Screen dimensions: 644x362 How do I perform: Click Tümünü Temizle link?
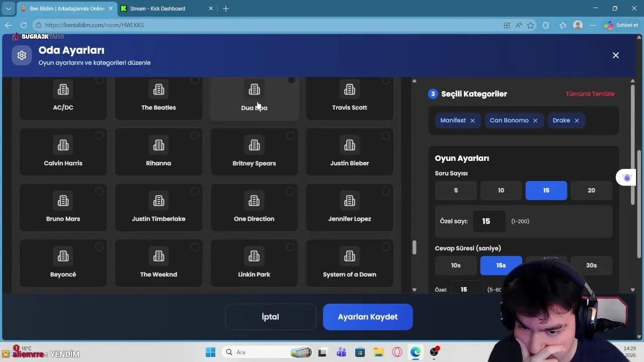click(x=590, y=94)
